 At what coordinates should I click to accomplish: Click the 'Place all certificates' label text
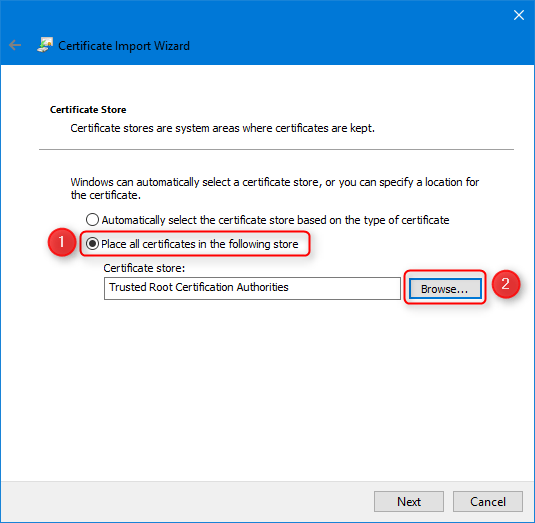pos(200,244)
